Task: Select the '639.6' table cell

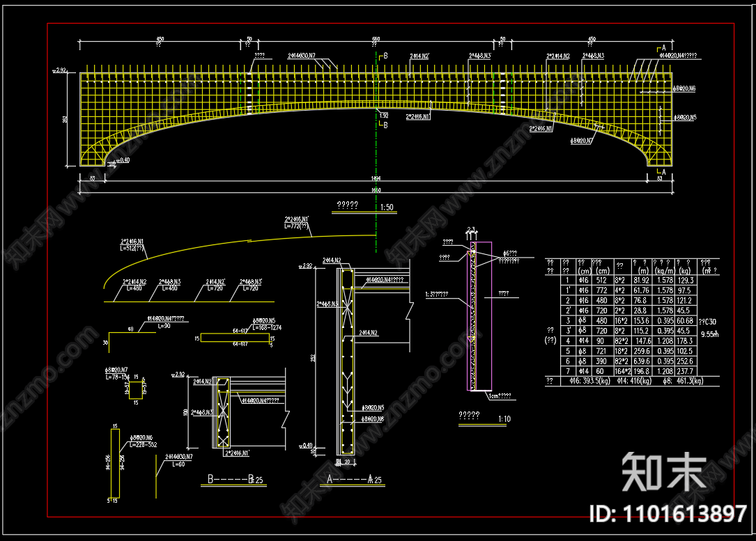Action: tap(641, 361)
